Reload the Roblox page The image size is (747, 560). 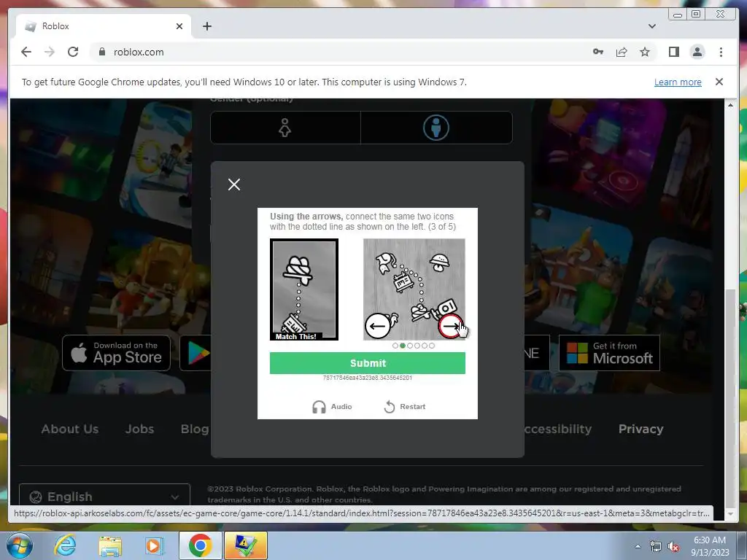[x=73, y=52]
